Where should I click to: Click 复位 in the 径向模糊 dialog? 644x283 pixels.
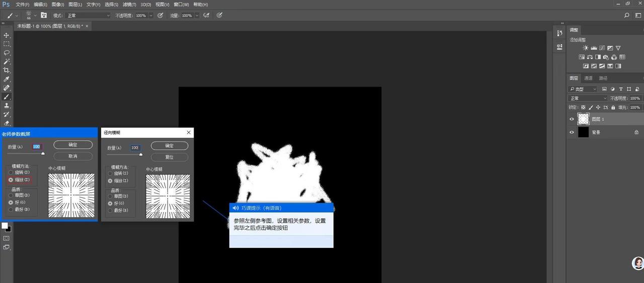(170, 157)
